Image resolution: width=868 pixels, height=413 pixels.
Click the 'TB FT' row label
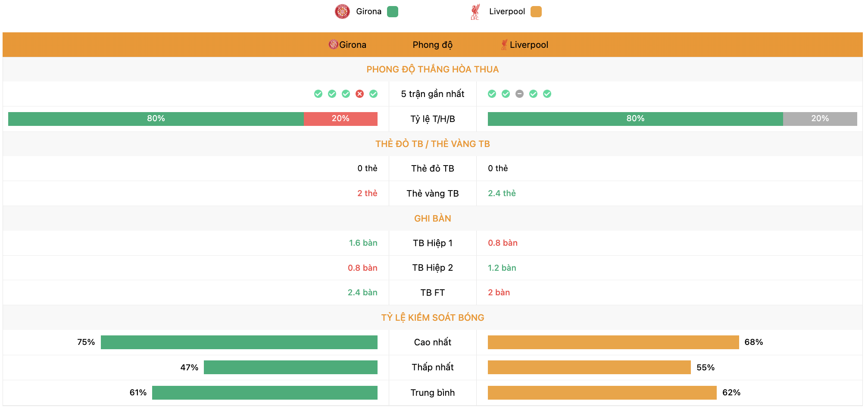pyautogui.click(x=432, y=293)
